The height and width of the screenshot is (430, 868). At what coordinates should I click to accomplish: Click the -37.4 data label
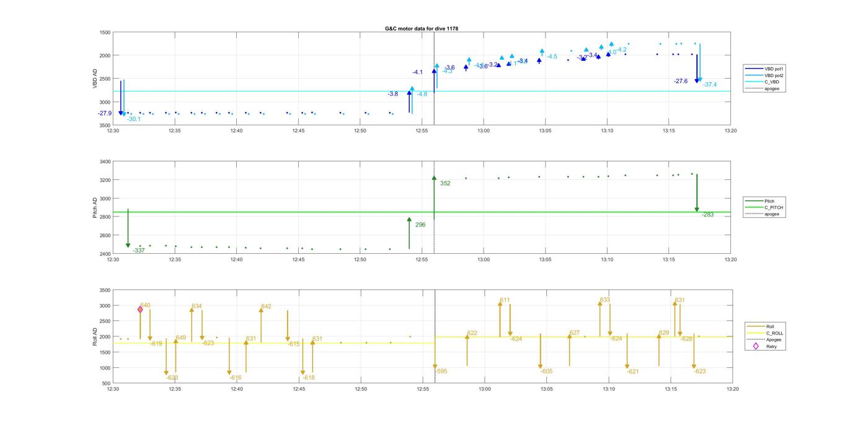click(x=710, y=85)
